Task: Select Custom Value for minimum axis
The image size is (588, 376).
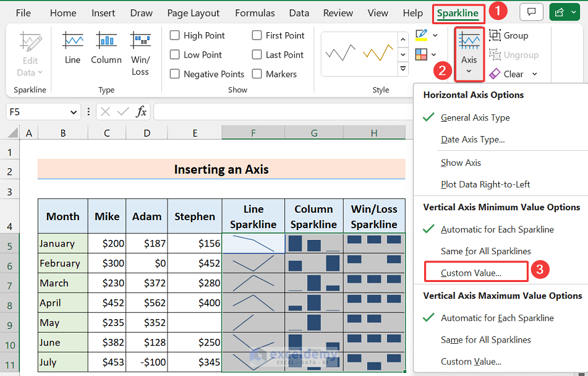Action: click(471, 273)
